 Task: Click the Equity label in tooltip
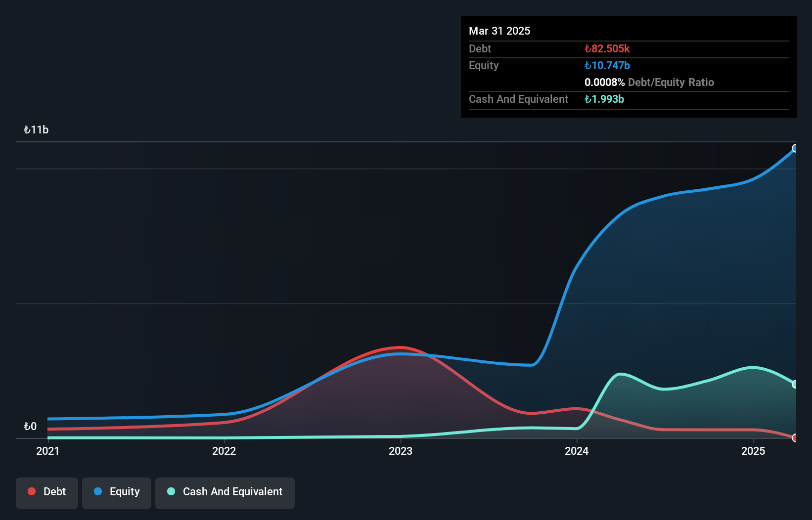tap(484, 66)
